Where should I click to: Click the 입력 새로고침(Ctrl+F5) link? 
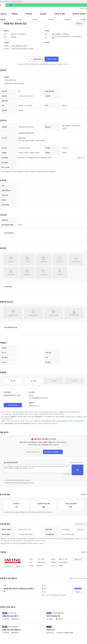46,64
